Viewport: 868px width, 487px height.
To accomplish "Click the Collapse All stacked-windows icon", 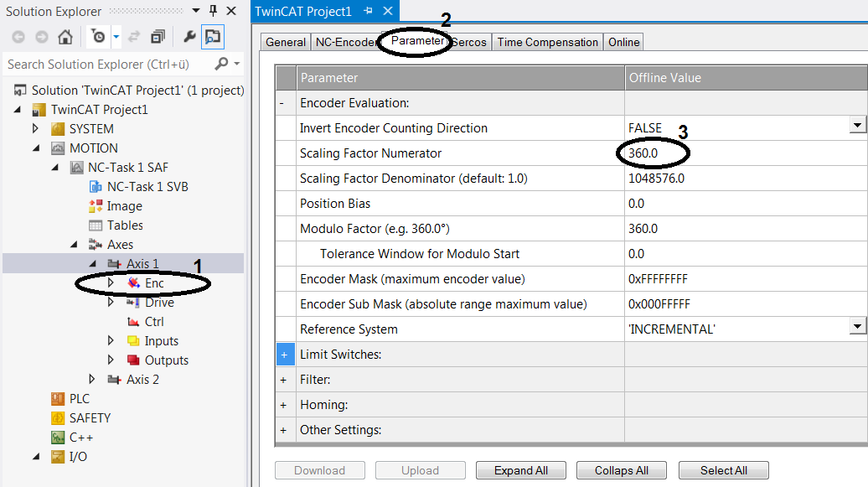I will coord(158,37).
